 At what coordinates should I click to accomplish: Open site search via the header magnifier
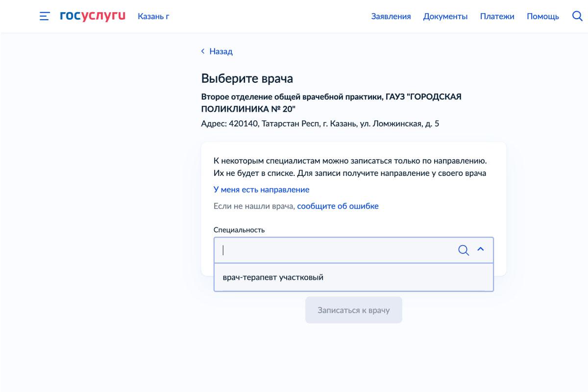577,16
